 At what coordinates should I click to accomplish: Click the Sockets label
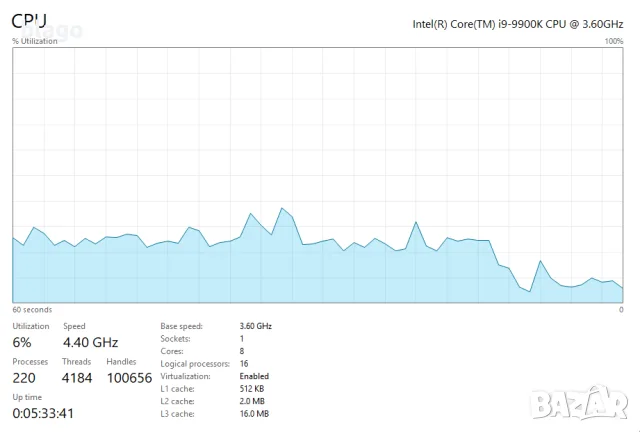(176, 338)
